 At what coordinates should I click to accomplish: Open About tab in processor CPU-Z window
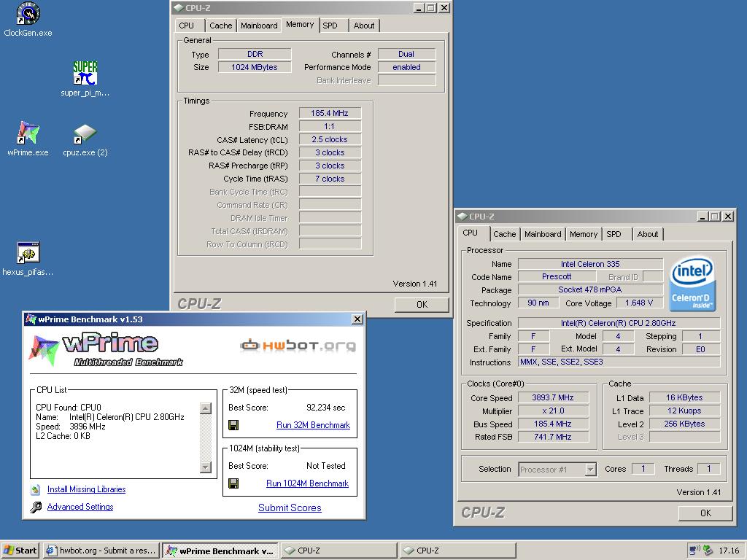pyautogui.click(x=648, y=234)
